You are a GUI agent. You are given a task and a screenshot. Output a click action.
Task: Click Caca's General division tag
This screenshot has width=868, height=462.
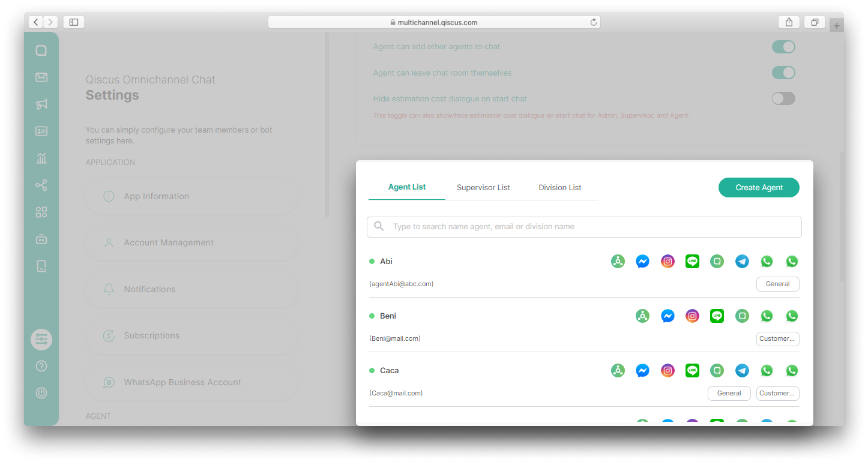(x=729, y=393)
